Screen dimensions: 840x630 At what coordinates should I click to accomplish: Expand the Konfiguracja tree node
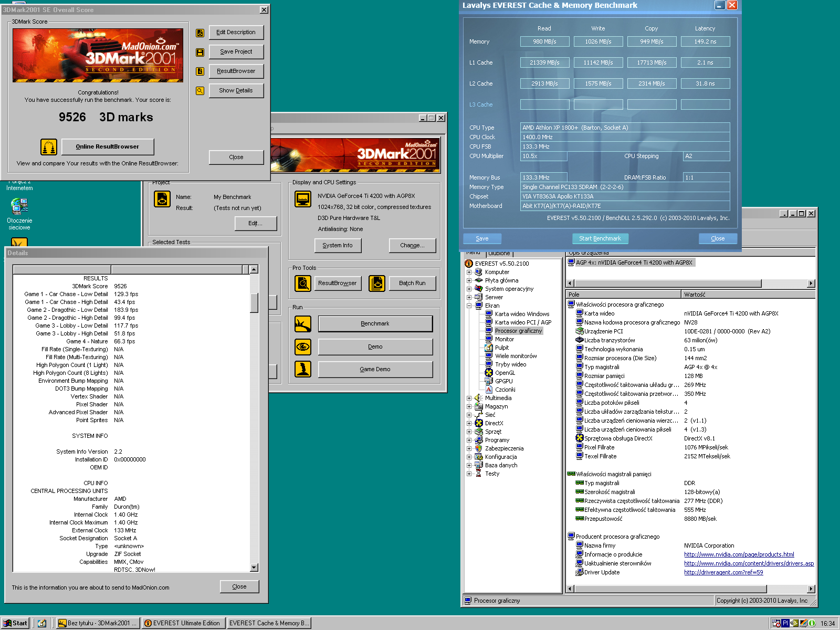tap(469, 457)
